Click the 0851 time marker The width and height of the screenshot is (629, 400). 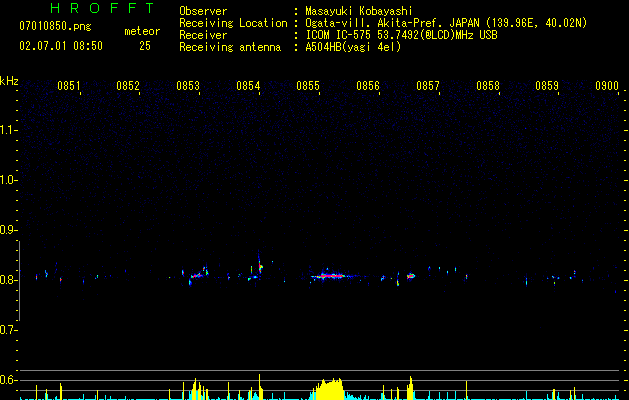tap(69, 86)
